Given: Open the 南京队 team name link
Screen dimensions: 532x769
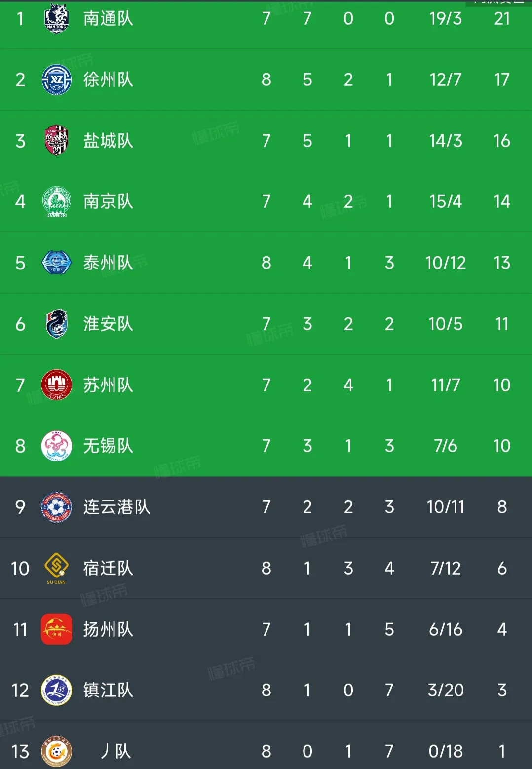Looking at the screenshot, I should coord(108,201).
